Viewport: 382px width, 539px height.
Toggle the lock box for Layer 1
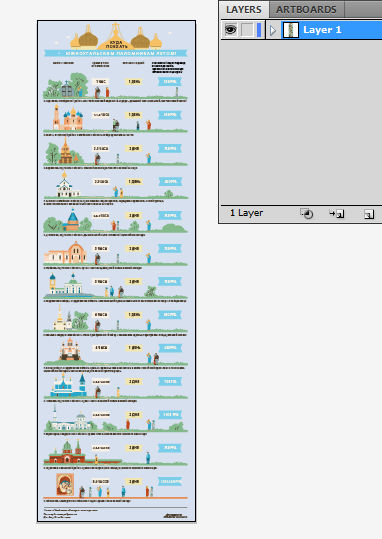coord(247,30)
